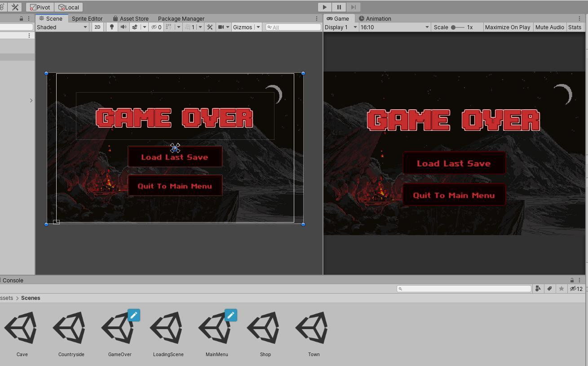588x366 pixels.
Task: Open the Scene view three-dot options menu
Action: [x=316, y=18]
